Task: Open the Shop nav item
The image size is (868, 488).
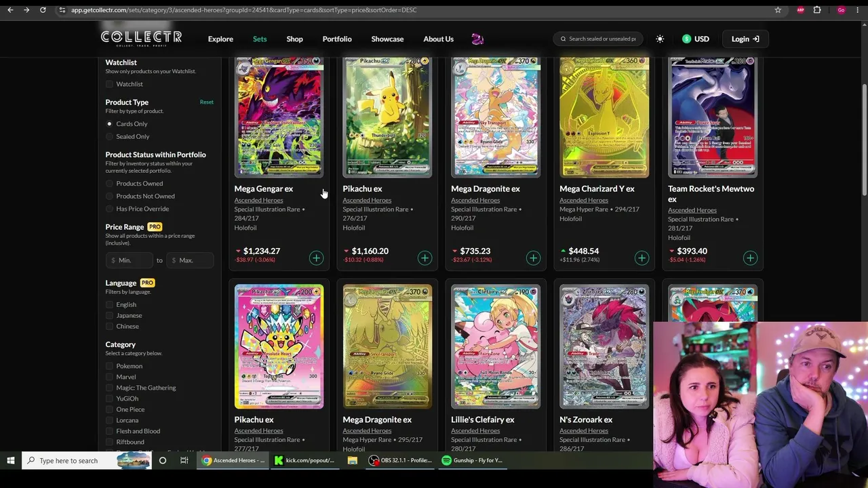Action: click(294, 39)
